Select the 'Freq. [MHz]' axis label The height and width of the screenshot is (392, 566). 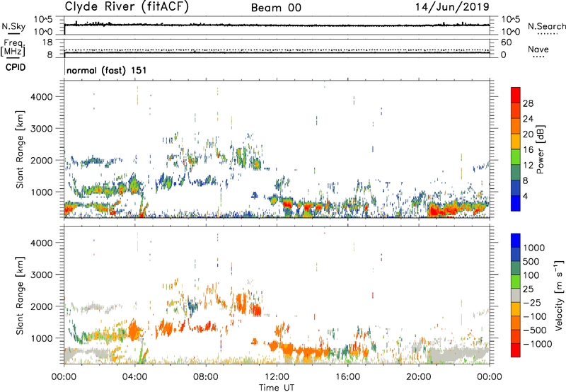coord(13,47)
